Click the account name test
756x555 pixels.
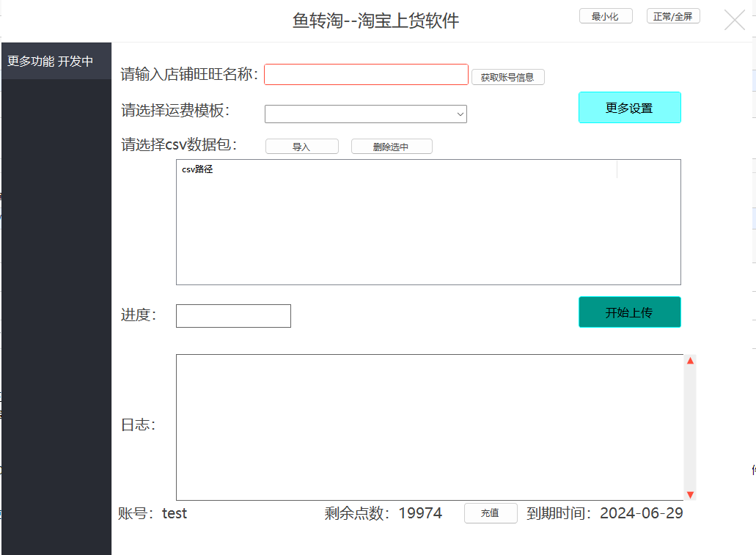pos(174,513)
